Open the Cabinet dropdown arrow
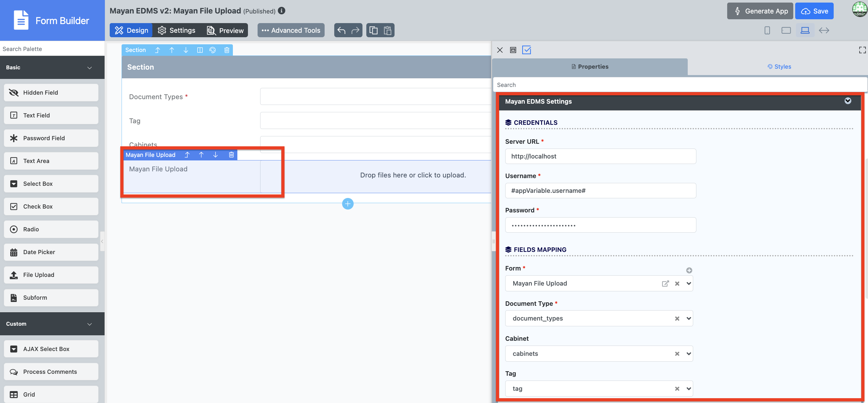Image resolution: width=868 pixels, height=403 pixels. point(689,354)
